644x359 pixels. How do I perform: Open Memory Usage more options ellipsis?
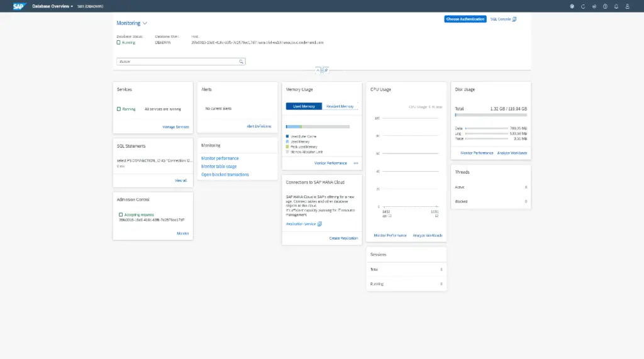tap(356, 163)
